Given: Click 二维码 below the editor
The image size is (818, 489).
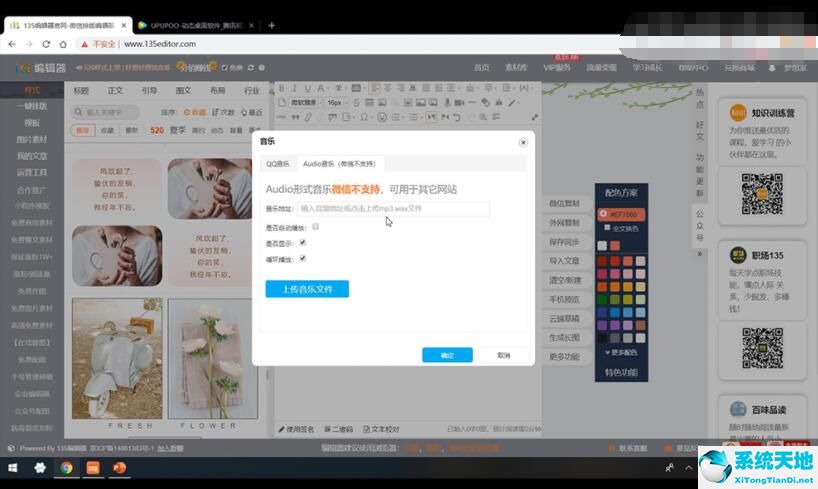Looking at the screenshot, I should click(x=338, y=430).
